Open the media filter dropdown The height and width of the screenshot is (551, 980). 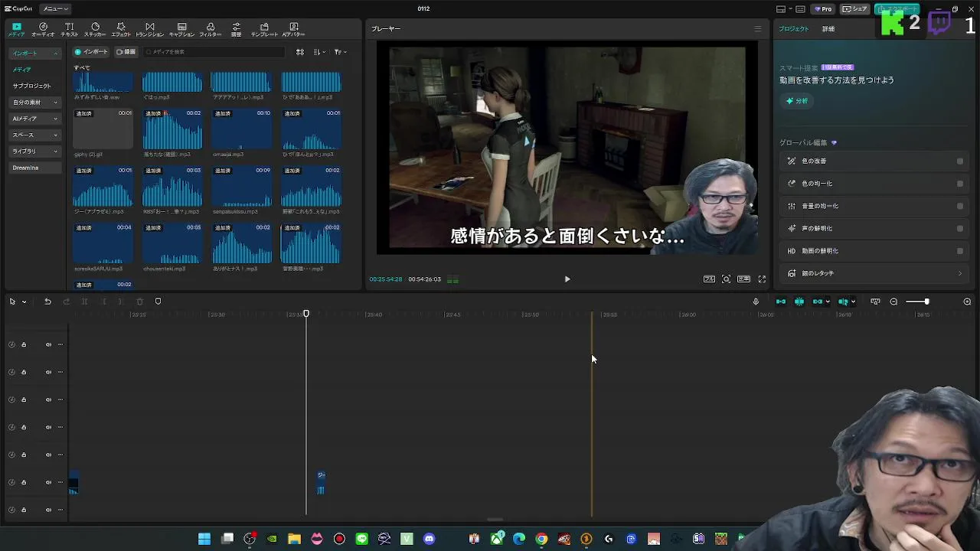[x=340, y=52]
